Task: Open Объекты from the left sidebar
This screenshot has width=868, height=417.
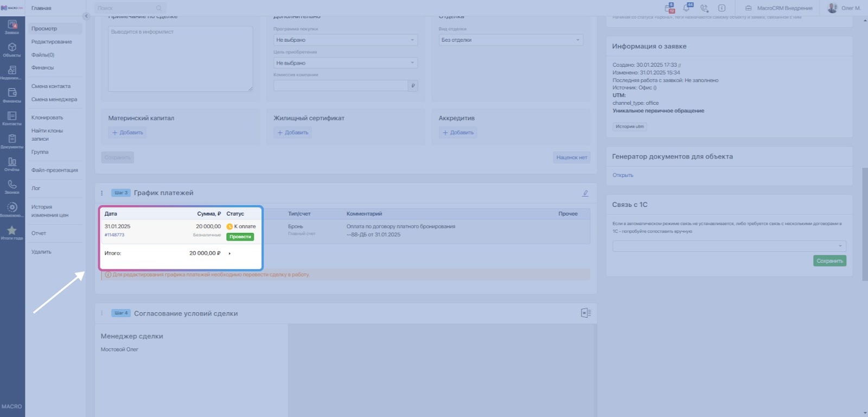Action: [12, 49]
